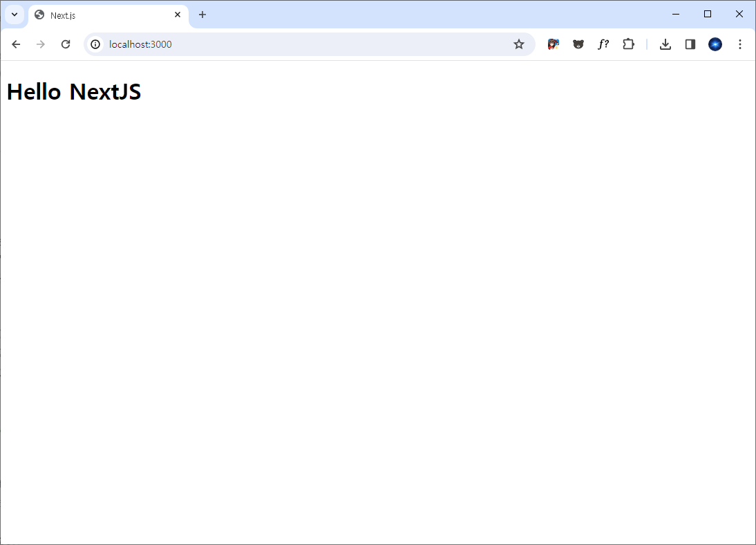Open a new tab

click(202, 15)
